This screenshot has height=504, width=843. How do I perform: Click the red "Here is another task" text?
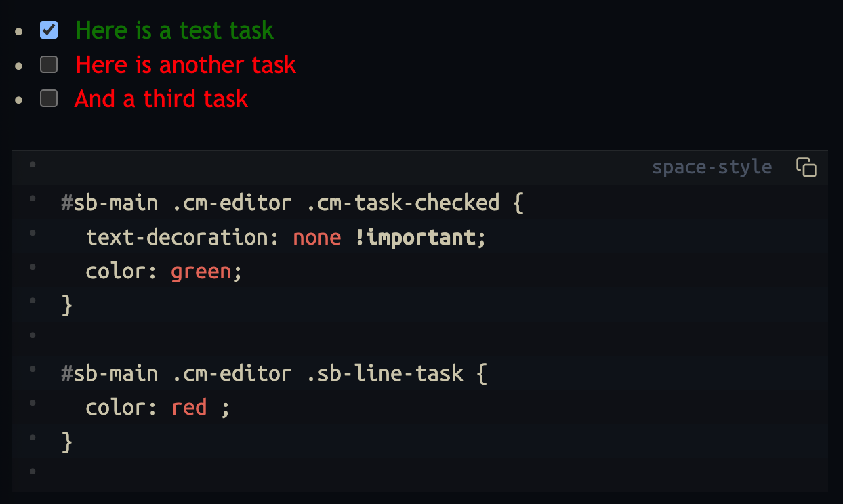point(186,65)
